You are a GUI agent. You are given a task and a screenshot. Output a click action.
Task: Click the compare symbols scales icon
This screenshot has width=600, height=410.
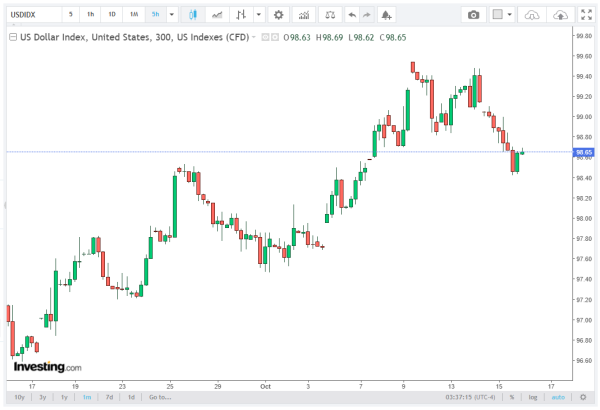pyautogui.click(x=330, y=15)
